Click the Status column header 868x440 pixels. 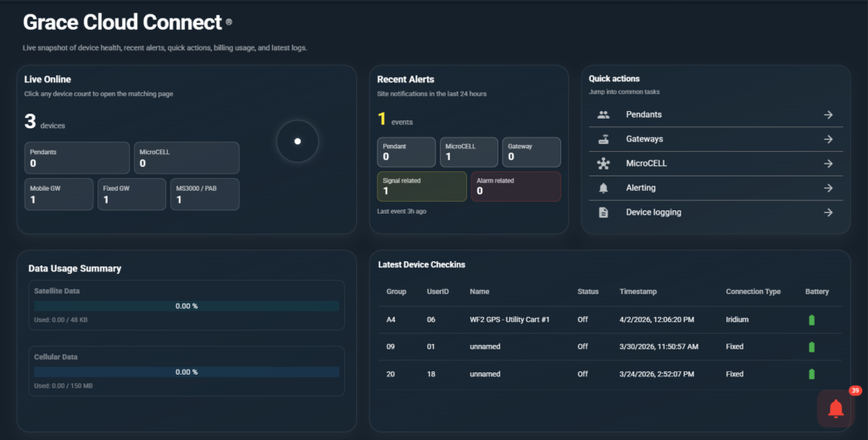588,292
